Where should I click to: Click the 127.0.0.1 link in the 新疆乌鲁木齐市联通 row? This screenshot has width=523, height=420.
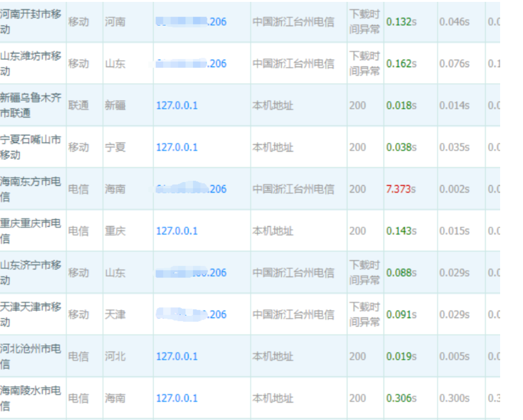click(x=176, y=105)
